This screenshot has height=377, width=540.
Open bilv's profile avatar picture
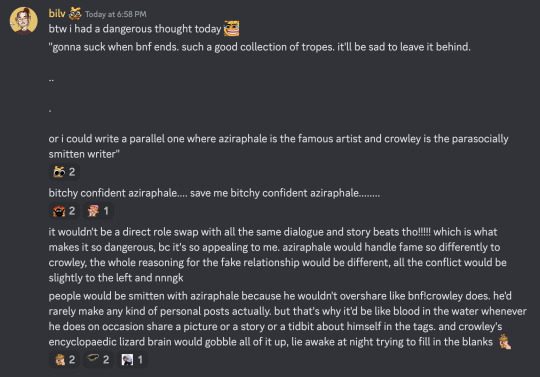click(x=23, y=20)
